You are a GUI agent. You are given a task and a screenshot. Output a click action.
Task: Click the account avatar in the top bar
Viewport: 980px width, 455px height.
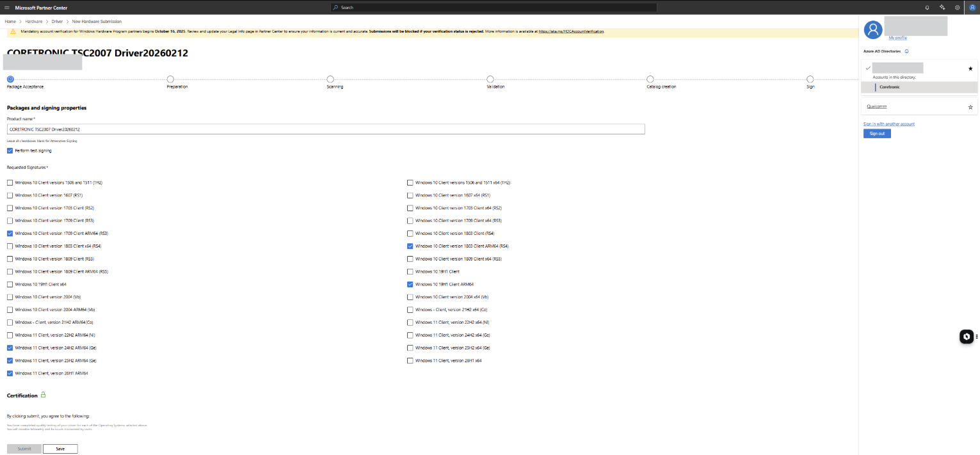click(972, 8)
